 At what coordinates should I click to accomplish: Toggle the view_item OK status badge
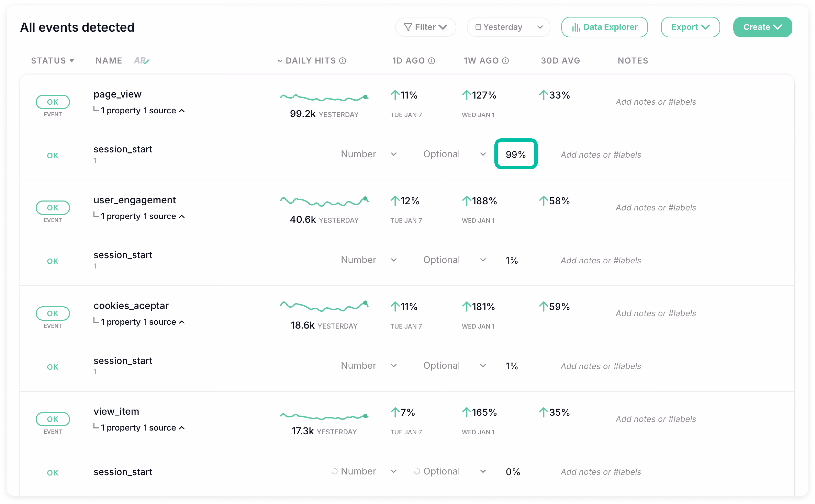tap(53, 419)
